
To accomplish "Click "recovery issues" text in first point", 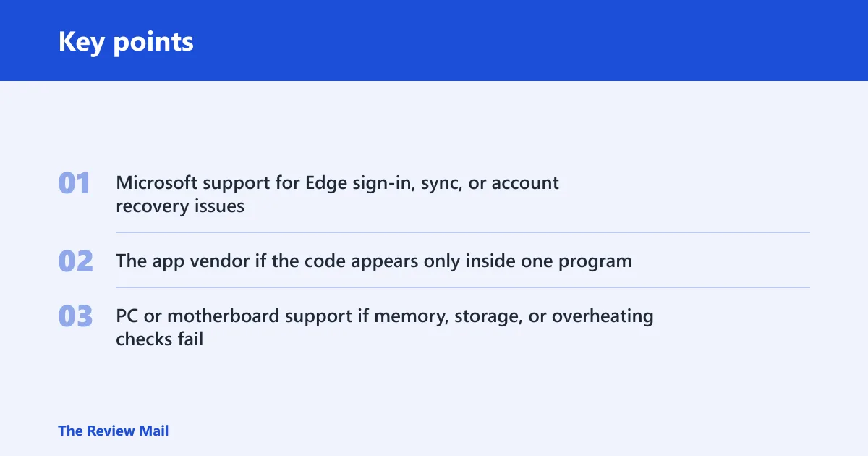I will [x=180, y=206].
